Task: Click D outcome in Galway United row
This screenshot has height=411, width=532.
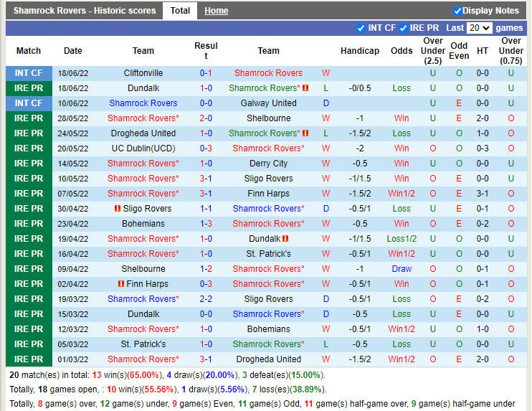Action: coord(326,103)
